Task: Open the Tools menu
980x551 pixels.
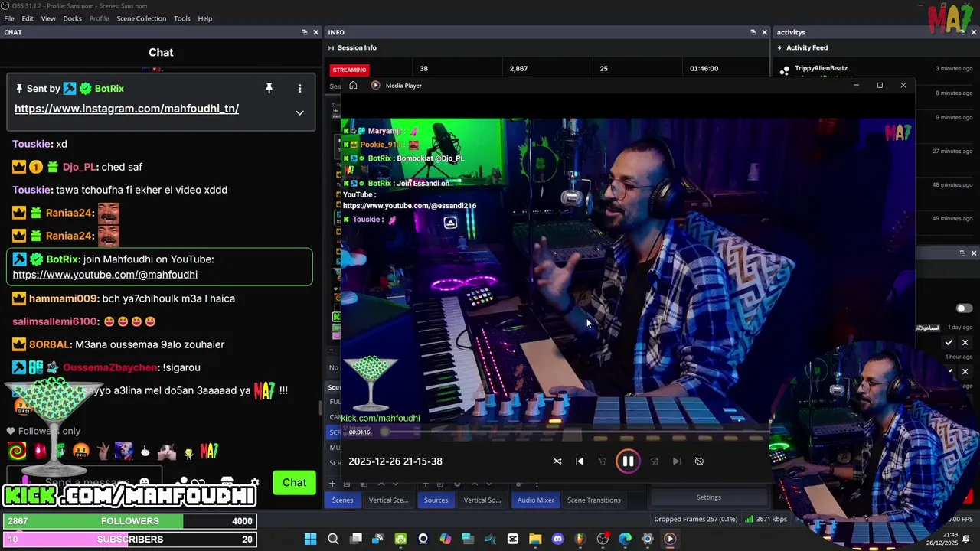Action: pos(182,18)
